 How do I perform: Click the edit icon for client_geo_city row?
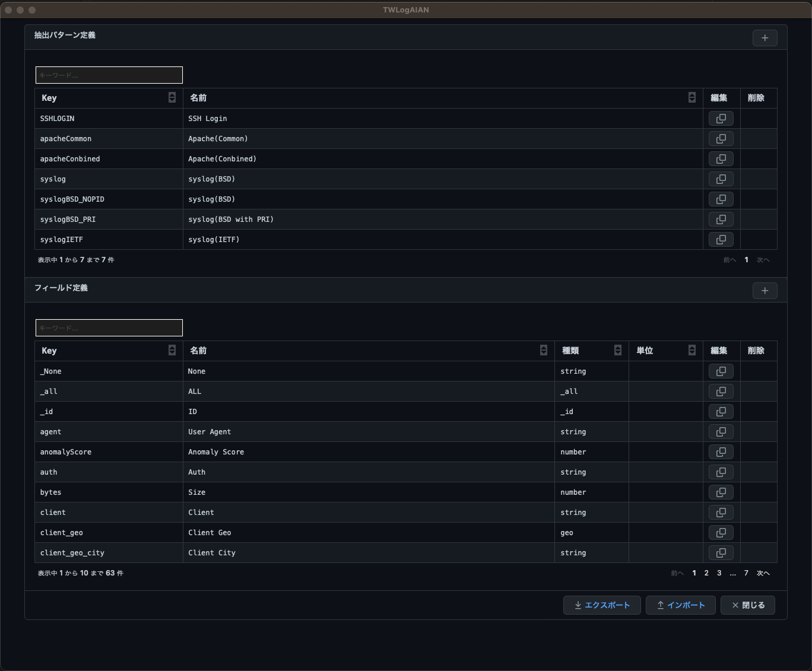point(721,553)
